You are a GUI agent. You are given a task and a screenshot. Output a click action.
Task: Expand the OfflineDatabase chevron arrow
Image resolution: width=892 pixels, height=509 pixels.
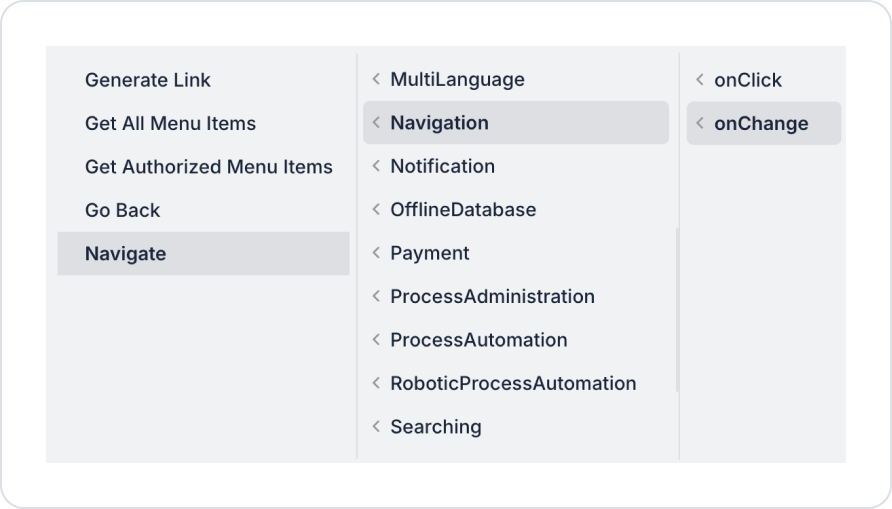click(376, 210)
